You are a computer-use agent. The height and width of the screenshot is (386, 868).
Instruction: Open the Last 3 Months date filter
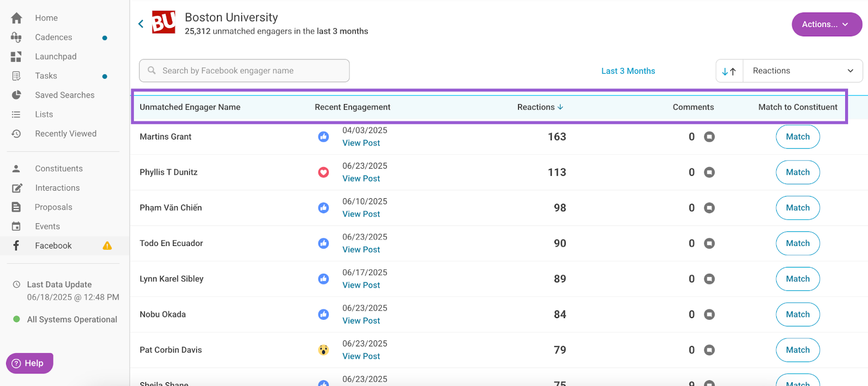pos(628,71)
